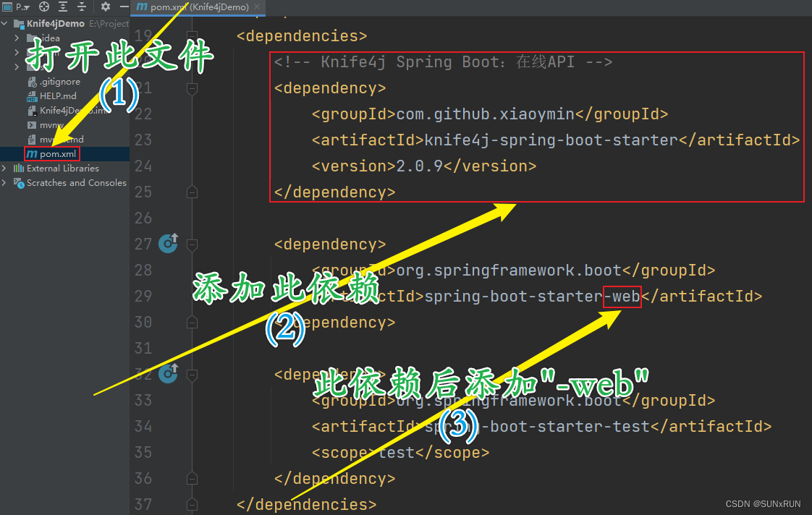Expand the .idea folder in project tree
Screen dimensions: 812x515
17,38
